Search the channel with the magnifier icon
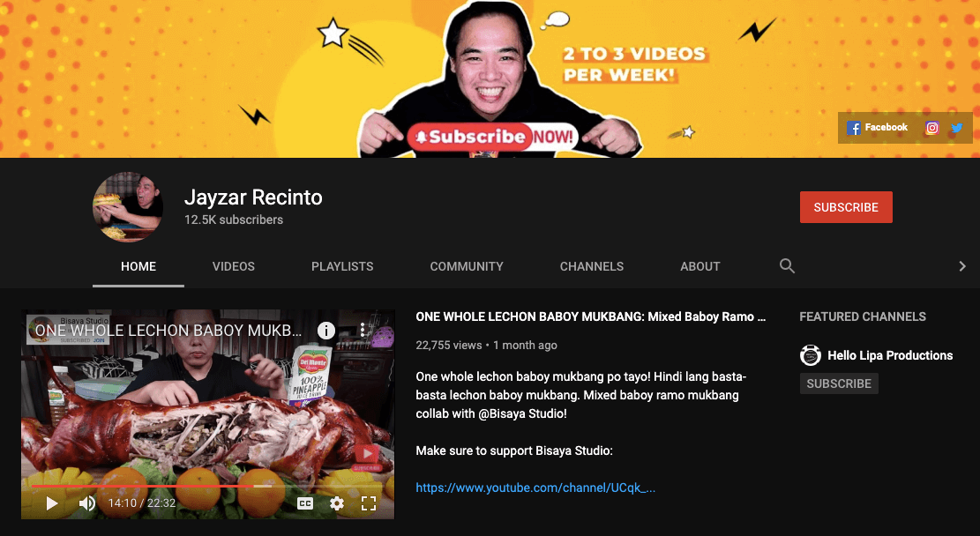This screenshot has height=536, width=980. 787,266
